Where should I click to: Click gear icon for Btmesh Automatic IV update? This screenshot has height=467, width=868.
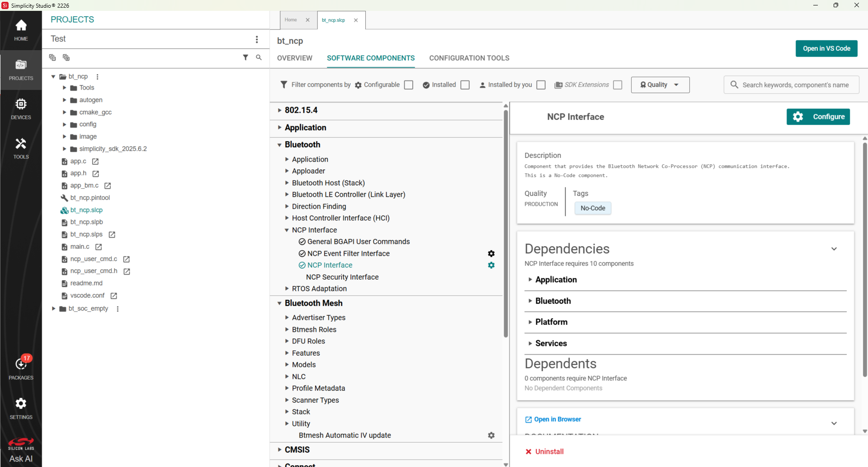[x=491, y=435]
